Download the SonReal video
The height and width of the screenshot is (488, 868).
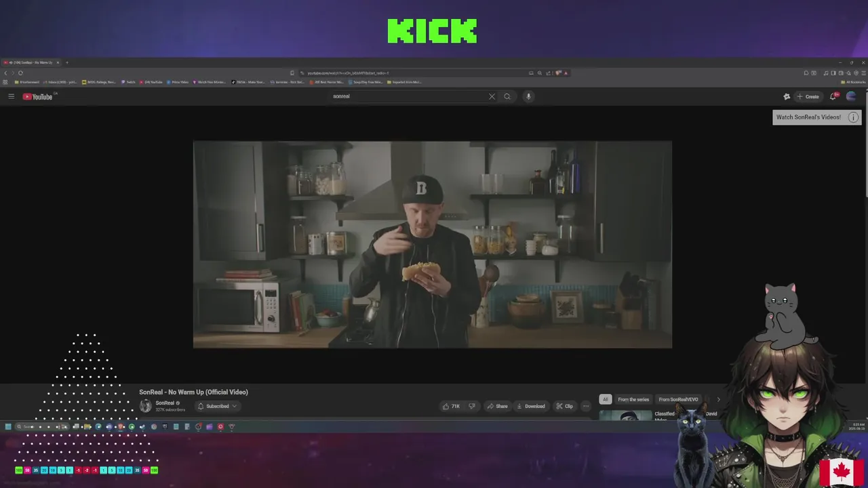pyautogui.click(x=530, y=406)
